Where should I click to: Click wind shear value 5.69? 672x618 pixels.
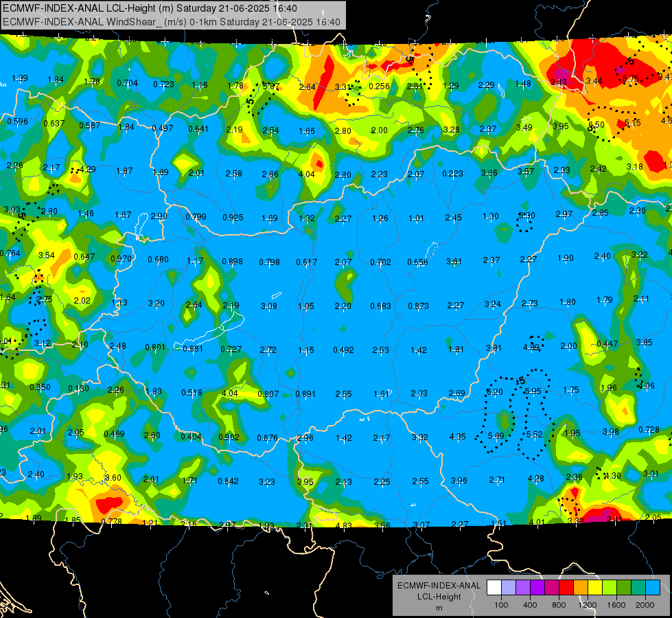496,436
